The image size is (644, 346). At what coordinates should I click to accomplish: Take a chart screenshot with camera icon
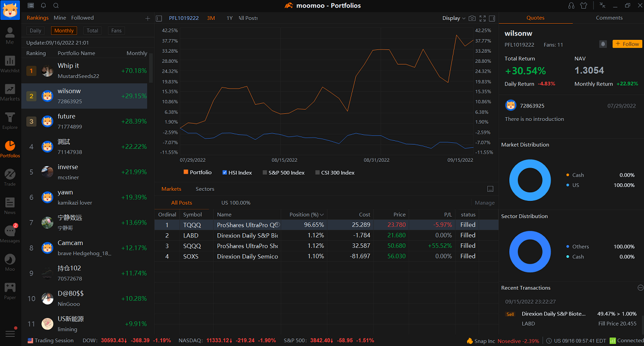coord(472,18)
